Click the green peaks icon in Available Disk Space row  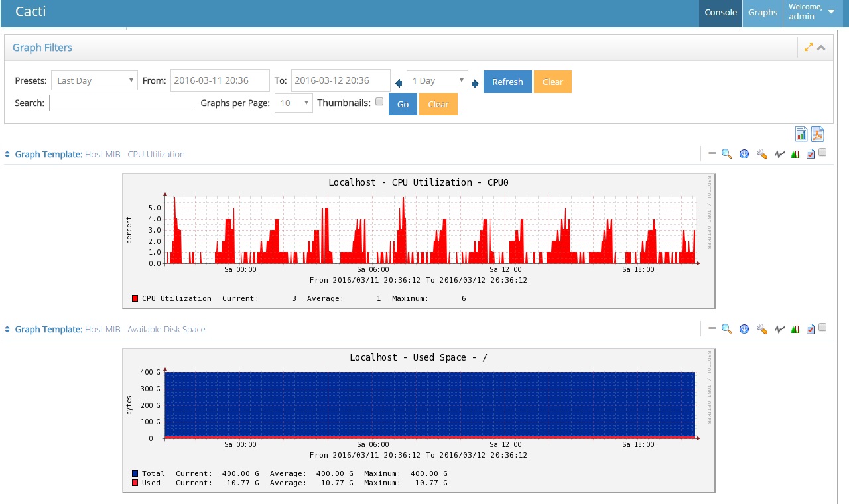click(x=795, y=329)
